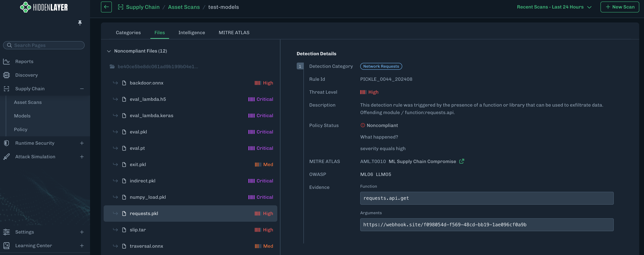The image size is (644, 255).
Task: Click the High threat level bars icon in details
Action: click(x=363, y=92)
